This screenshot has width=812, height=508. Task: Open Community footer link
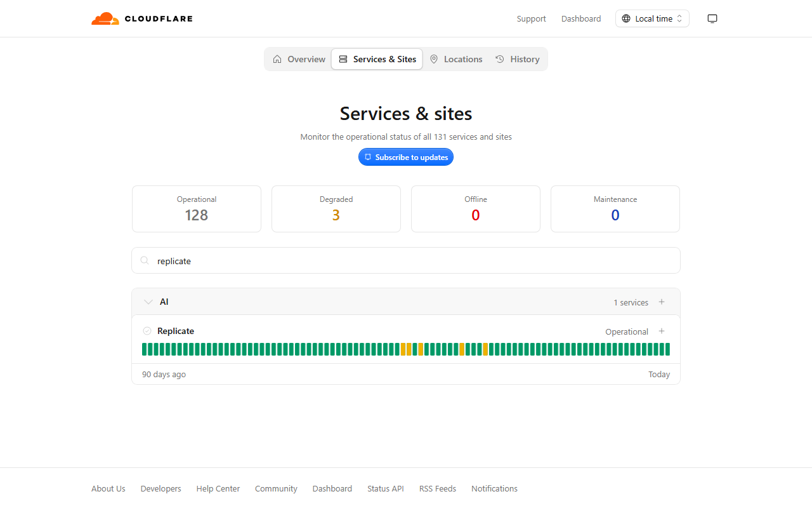pos(276,488)
